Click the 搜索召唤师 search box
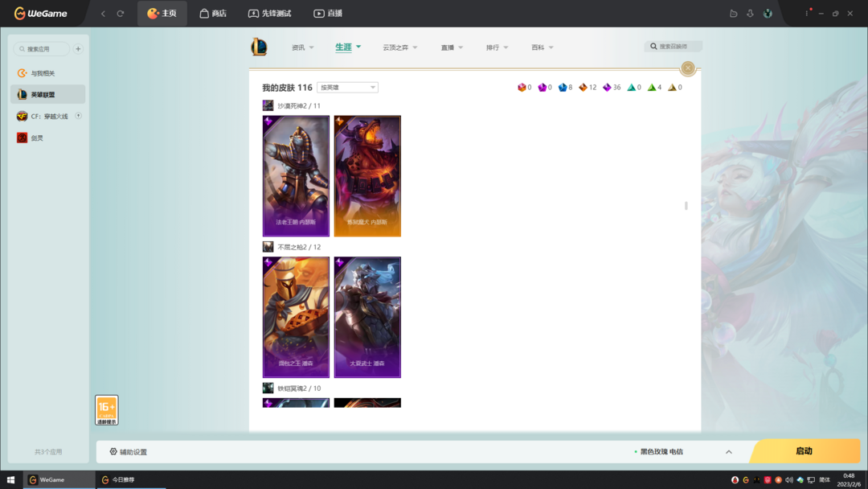This screenshot has height=489, width=868. [674, 47]
